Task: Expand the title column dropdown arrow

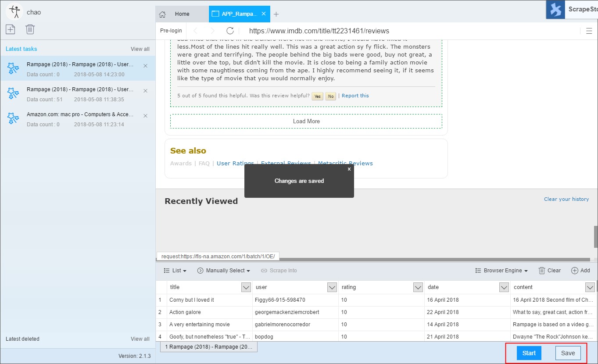Action: pos(246,287)
